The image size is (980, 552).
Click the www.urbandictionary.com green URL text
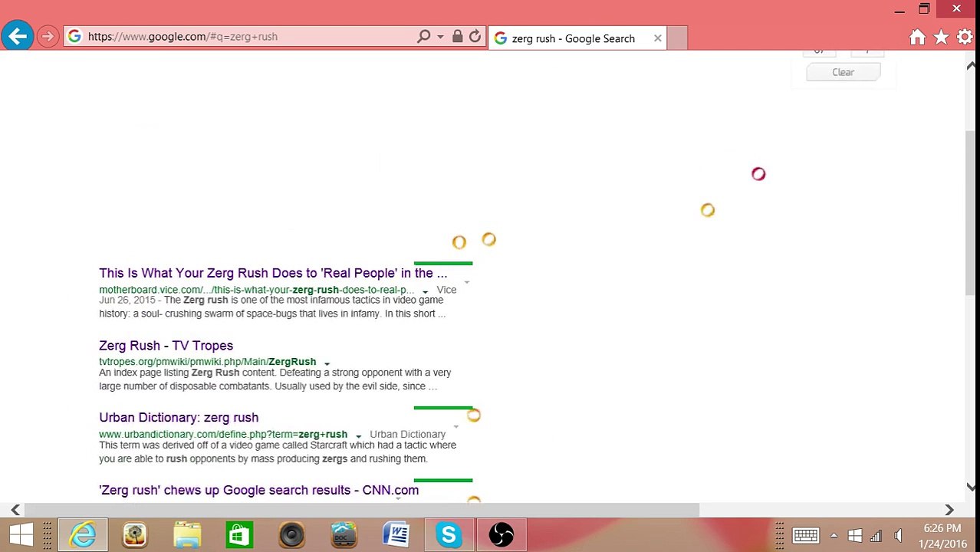[x=223, y=435]
